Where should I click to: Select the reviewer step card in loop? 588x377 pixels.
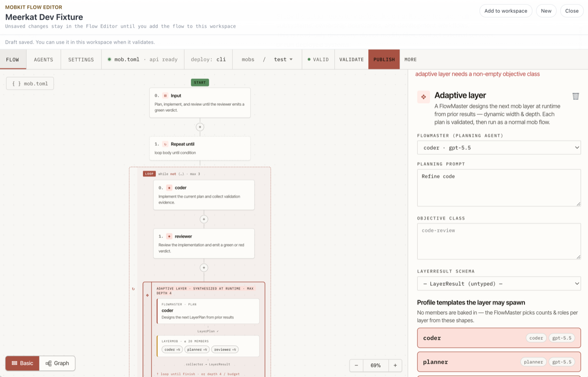(204, 243)
